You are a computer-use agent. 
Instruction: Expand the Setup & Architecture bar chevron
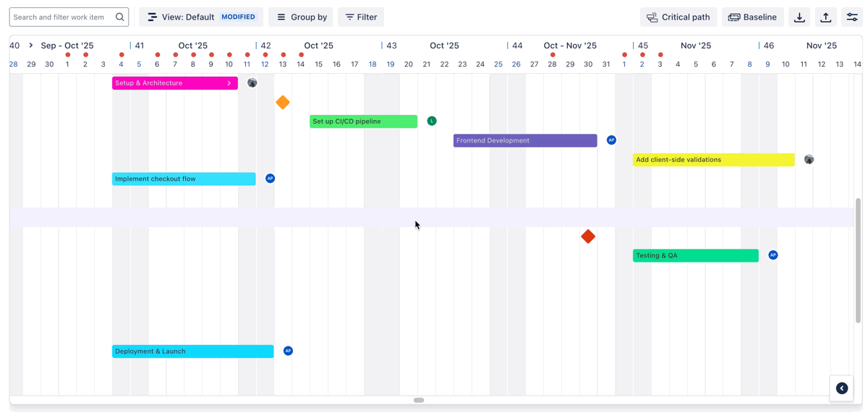(x=229, y=83)
